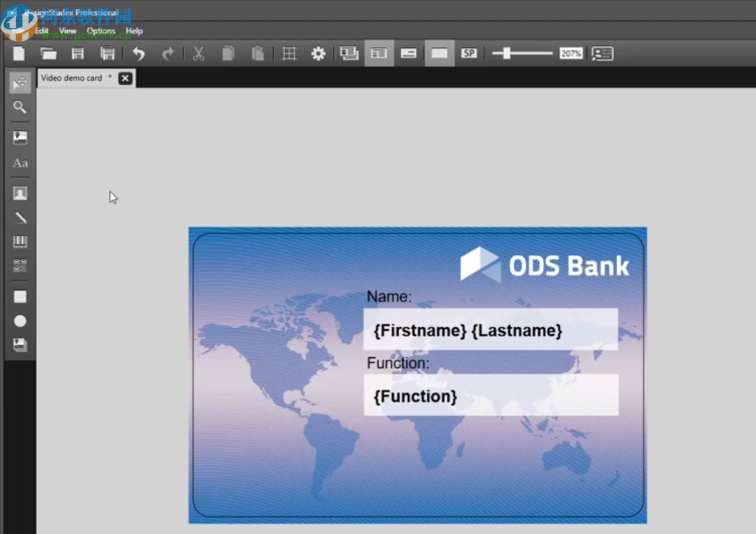Select the magnifier zoom tool
756x534 pixels.
point(20,107)
